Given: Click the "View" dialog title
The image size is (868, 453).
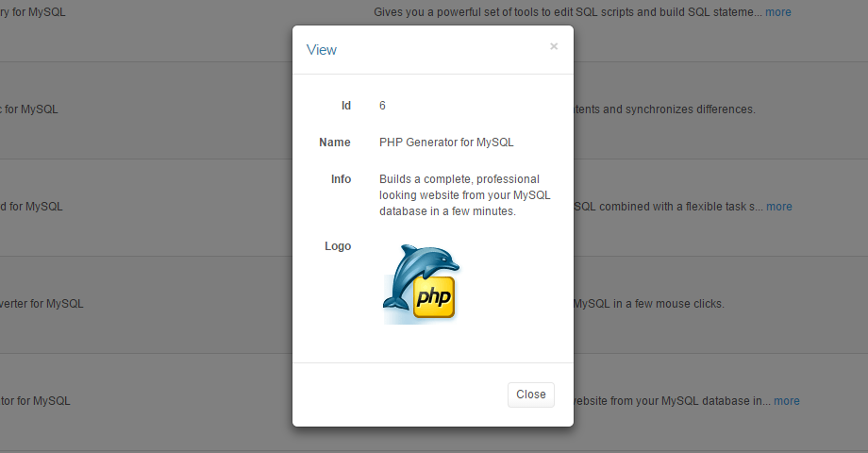Looking at the screenshot, I should click(x=322, y=50).
